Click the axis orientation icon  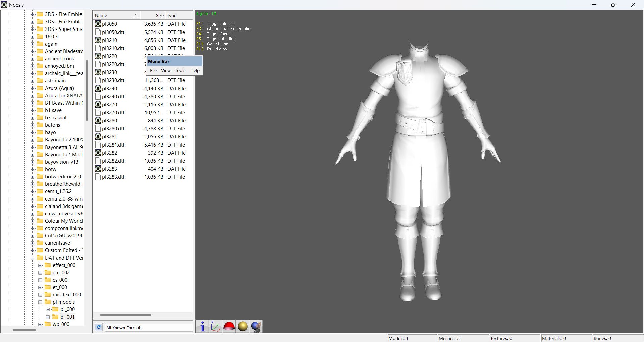[215, 326]
